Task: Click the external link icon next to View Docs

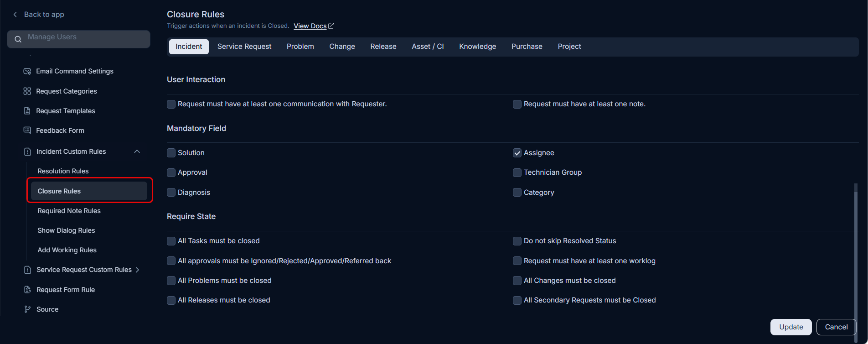Action: [331, 26]
